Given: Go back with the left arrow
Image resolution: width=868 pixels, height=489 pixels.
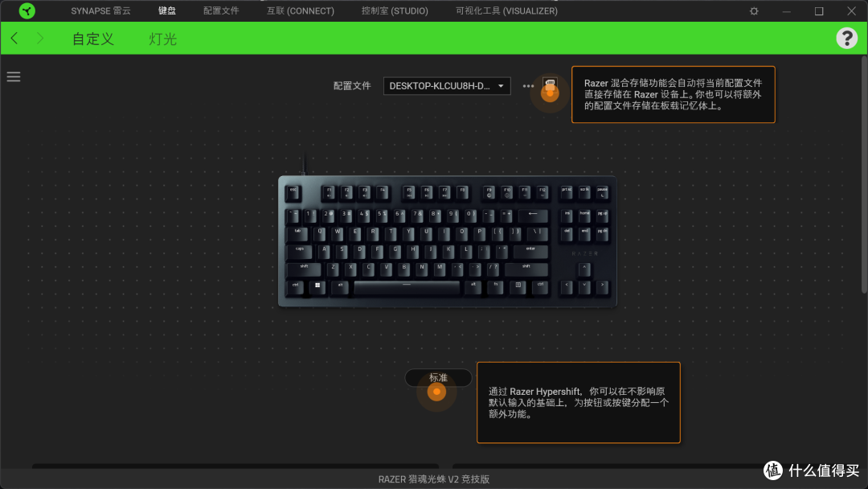Looking at the screenshot, I should point(15,39).
